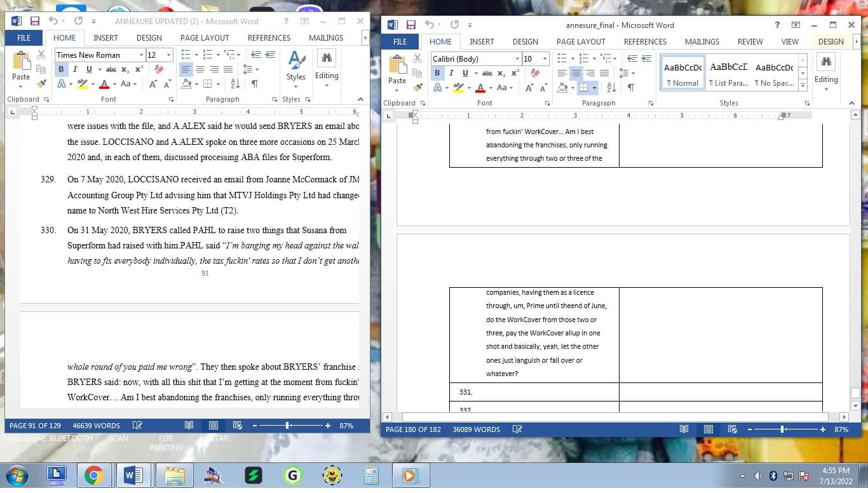Screen dimensions: 868x493
Task: Open VIEW tab in annexure_final window
Action: pos(790,42)
